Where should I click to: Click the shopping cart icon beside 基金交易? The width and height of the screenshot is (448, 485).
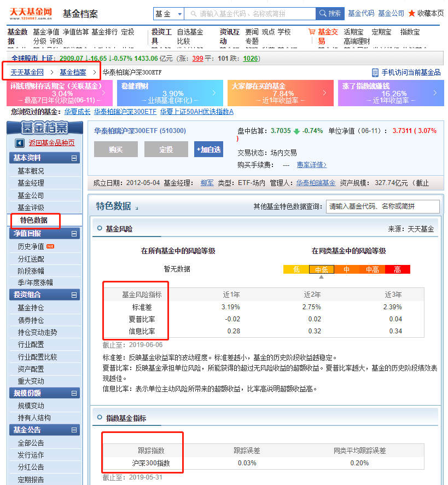point(312,32)
